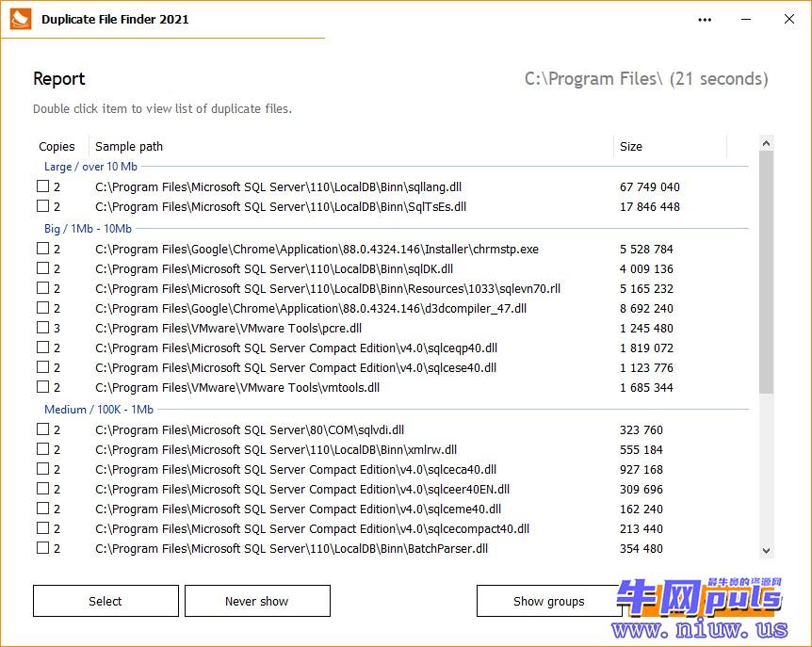Enable the xmlrw.dll checkbox
The width and height of the screenshot is (812, 647).
[43, 448]
